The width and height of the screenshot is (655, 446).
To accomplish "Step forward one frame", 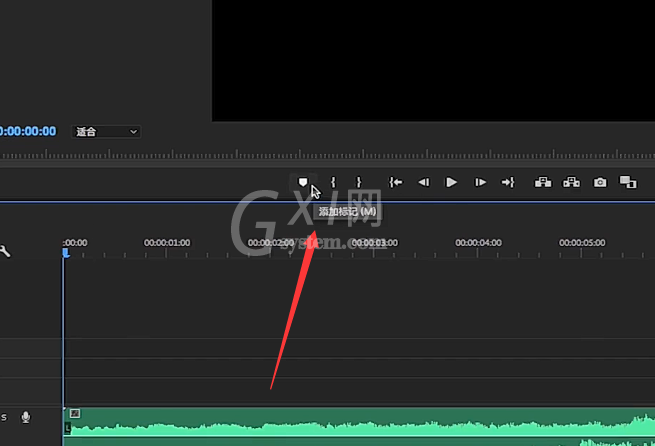I will 480,182.
